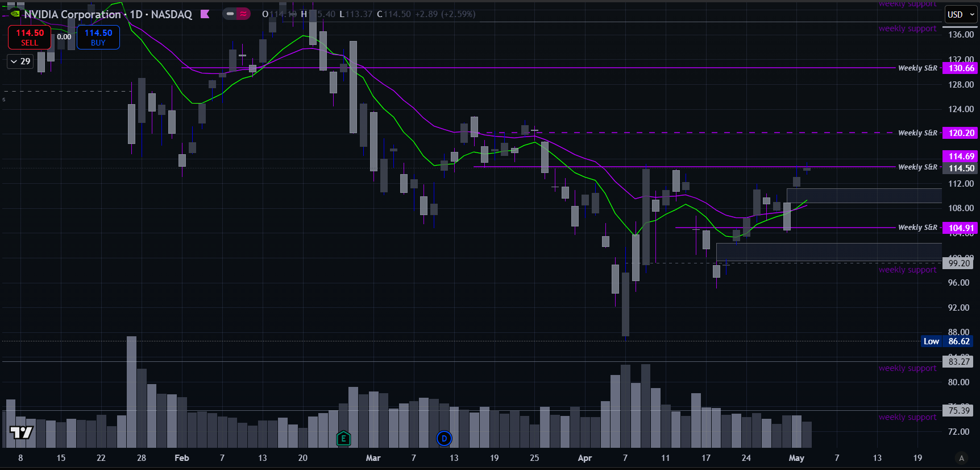Click the NVIDIA Corporation symbol title
The image size is (980, 470).
72,14
